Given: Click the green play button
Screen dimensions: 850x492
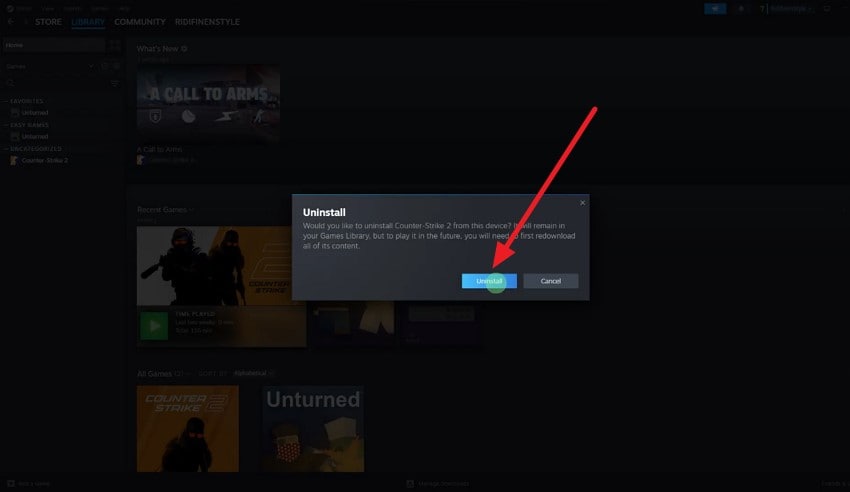Looking at the screenshot, I should pyautogui.click(x=154, y=326).
